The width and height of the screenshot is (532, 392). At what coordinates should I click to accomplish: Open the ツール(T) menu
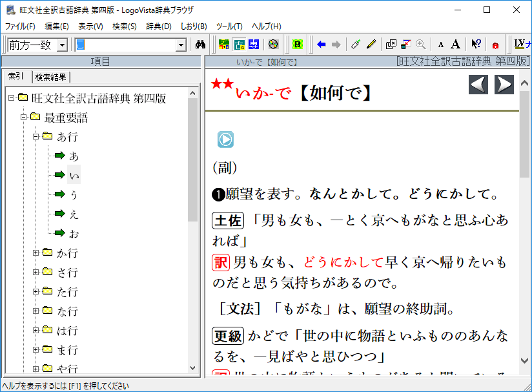229,26
